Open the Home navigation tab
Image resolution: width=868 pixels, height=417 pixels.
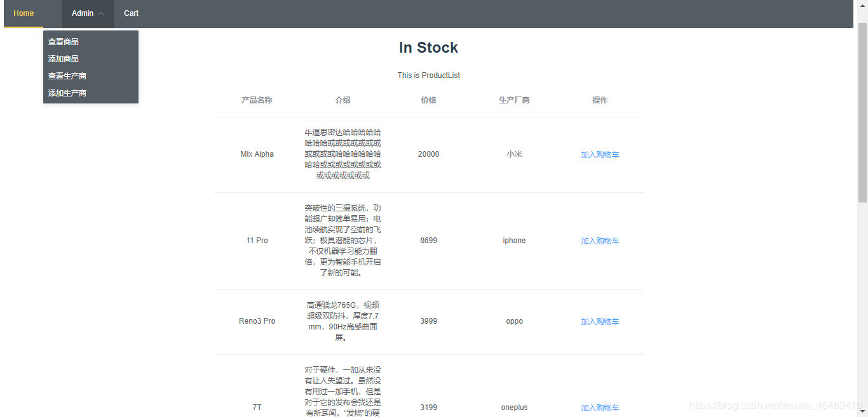click(24, 13)
